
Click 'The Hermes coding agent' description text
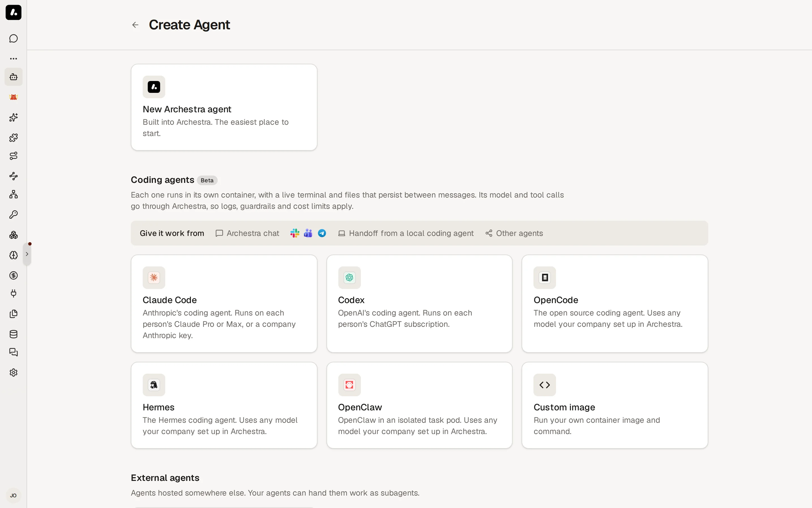click(220, 426)
